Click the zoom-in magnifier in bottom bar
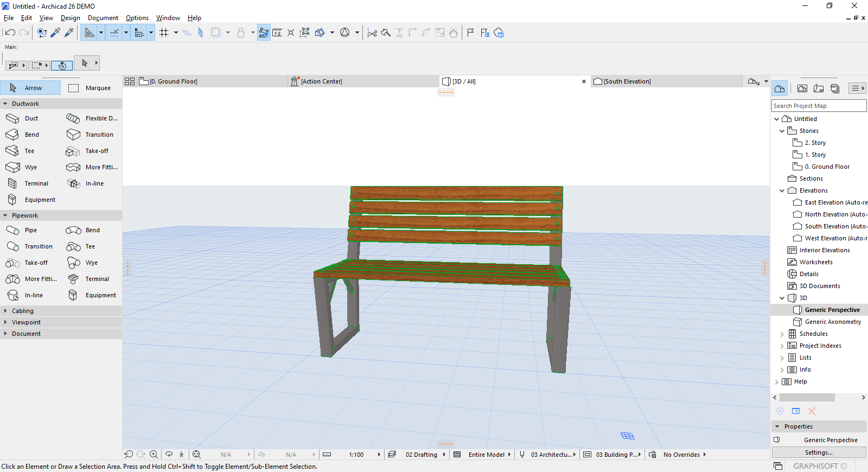 (x=154, y=455)
